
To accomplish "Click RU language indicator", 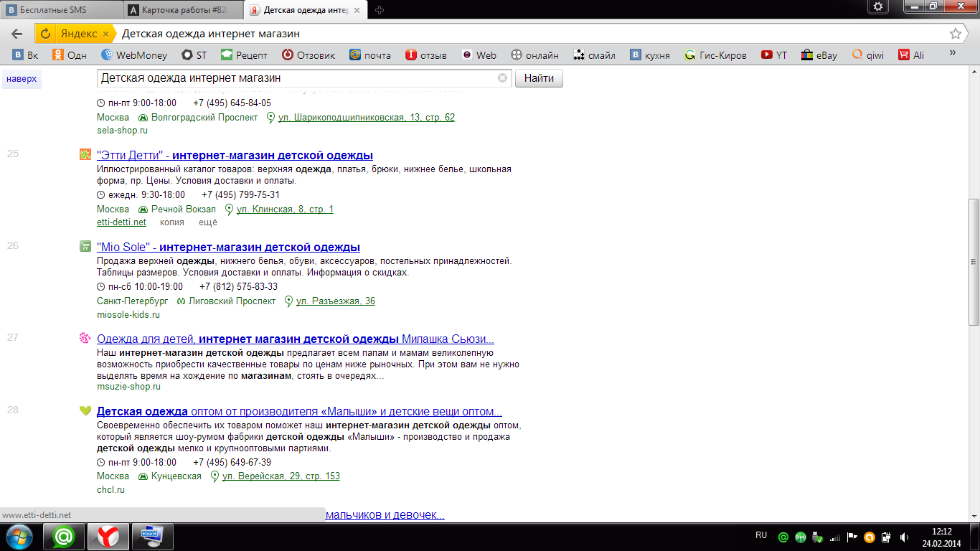I will (x=761, y=535).
